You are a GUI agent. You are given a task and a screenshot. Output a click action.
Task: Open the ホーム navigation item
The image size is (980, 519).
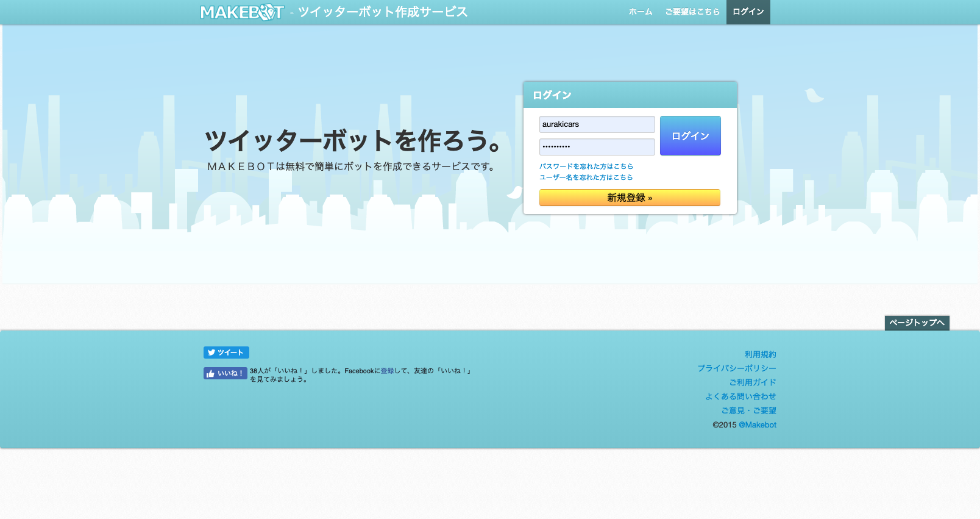pyautogui.click(x=640, y=12)
